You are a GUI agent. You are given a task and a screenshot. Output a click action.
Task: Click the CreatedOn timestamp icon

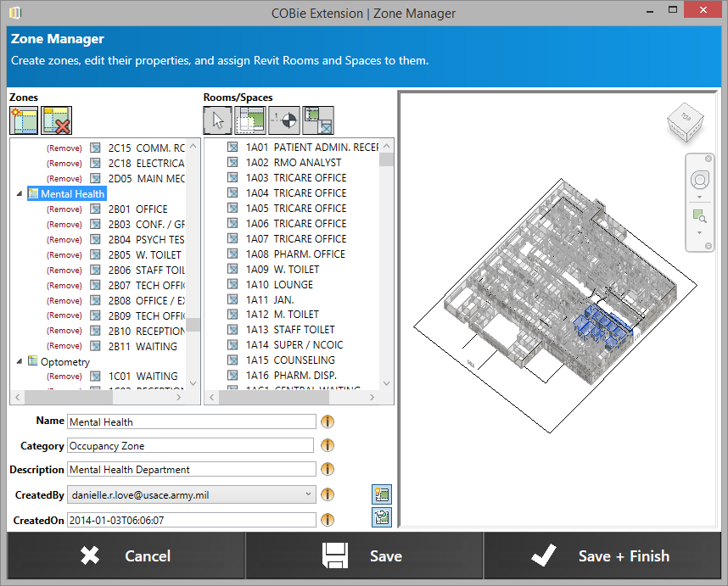click(x=381, y=516)
